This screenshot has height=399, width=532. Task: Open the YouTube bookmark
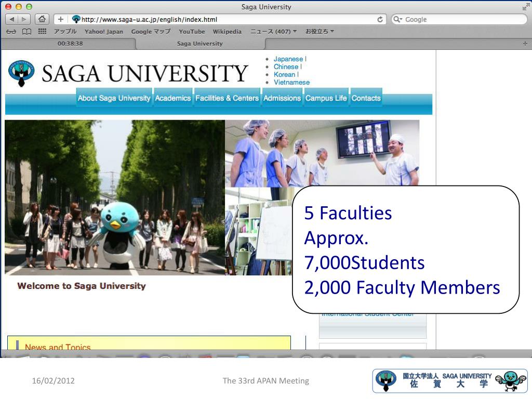click(192, 32)
